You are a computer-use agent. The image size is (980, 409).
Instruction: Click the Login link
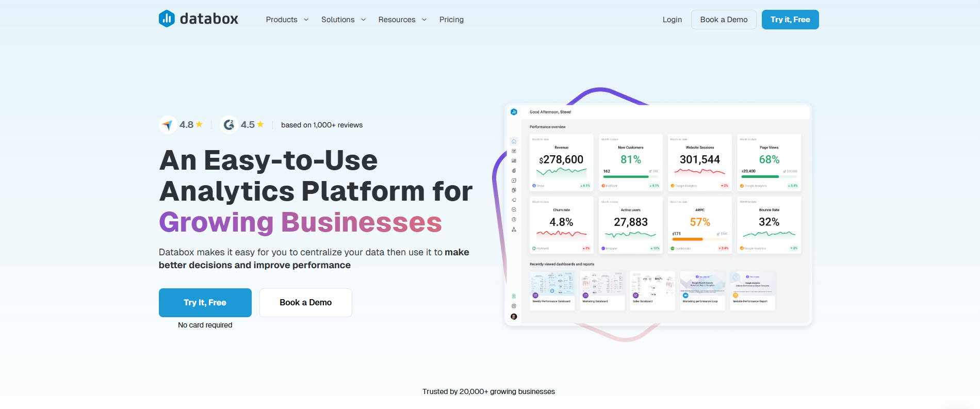click(672, 20)
